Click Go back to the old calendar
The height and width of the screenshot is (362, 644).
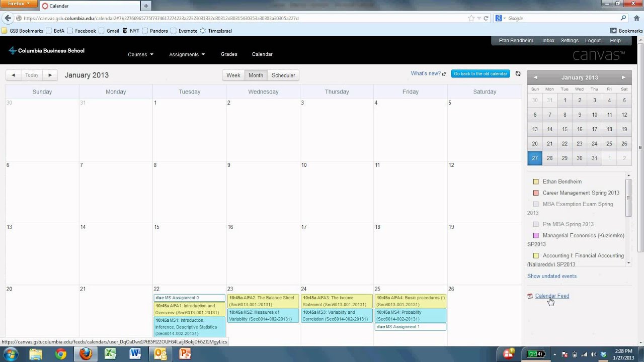pyautogui.click(x=480, y=74)
